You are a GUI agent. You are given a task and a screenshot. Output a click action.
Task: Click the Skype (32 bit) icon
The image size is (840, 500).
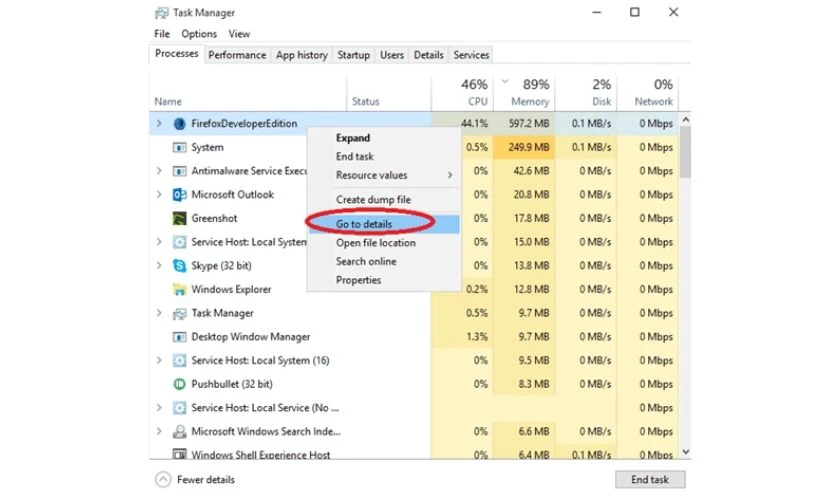point(179,265)
